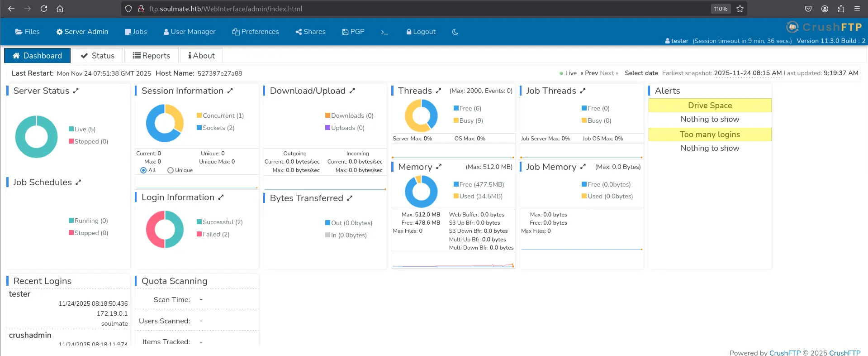The image size is (868, 356).
Task: Click the yellow Drive Space alert bar
Action: point(709,106)
